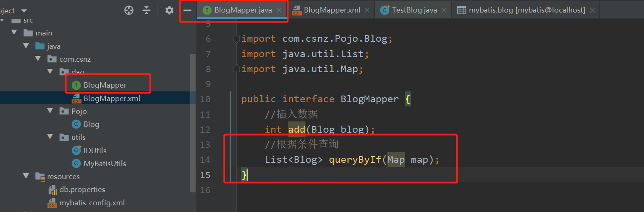Open the Project view dropdown arrow

(x=24, y=11)
